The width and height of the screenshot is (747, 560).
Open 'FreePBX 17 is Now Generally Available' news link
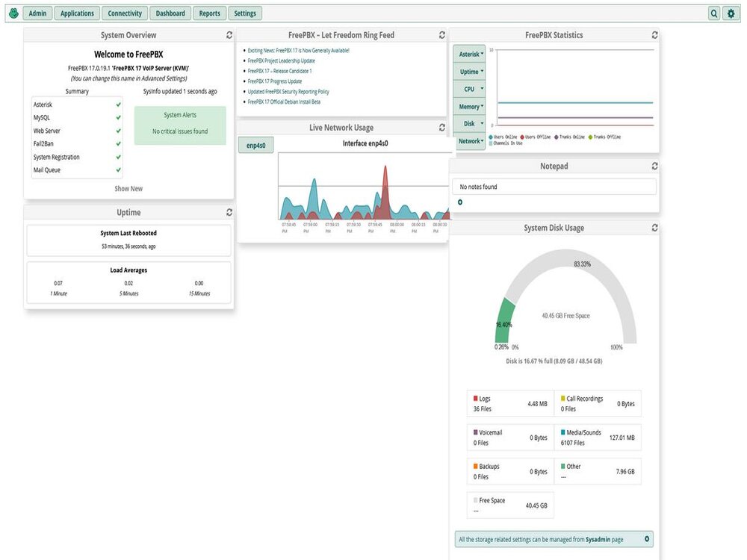[298, 50]
